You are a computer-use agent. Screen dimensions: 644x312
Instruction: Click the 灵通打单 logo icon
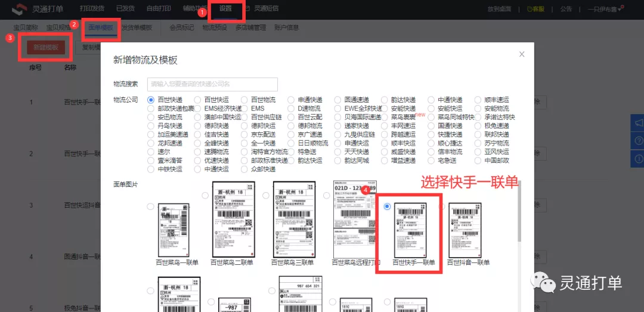(x=18, y=10)
